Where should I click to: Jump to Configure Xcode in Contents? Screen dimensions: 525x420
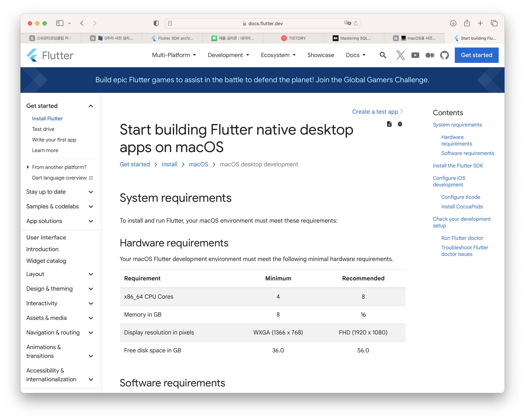[x=460, y=197]
